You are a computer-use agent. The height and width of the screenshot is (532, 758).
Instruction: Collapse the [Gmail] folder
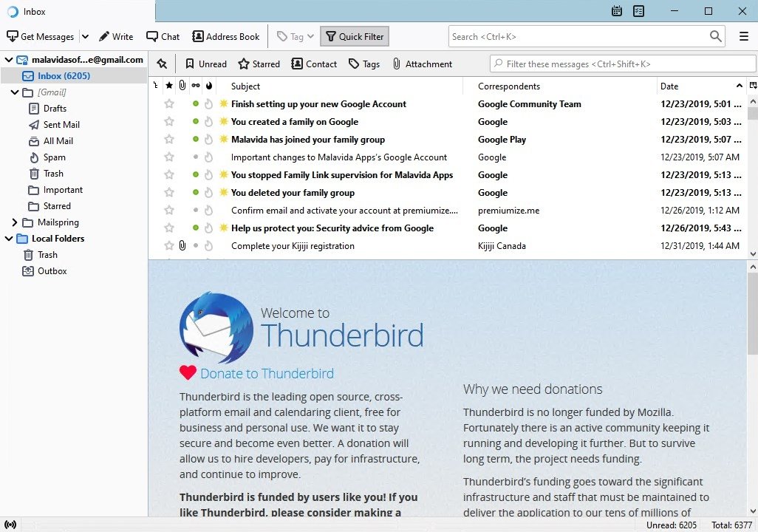15,92
